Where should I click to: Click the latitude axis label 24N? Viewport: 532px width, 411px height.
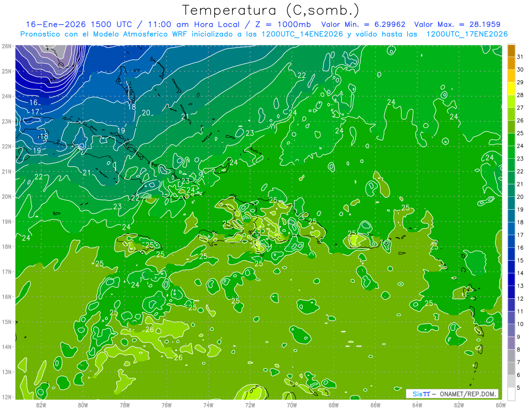click(x=6, y=96)
